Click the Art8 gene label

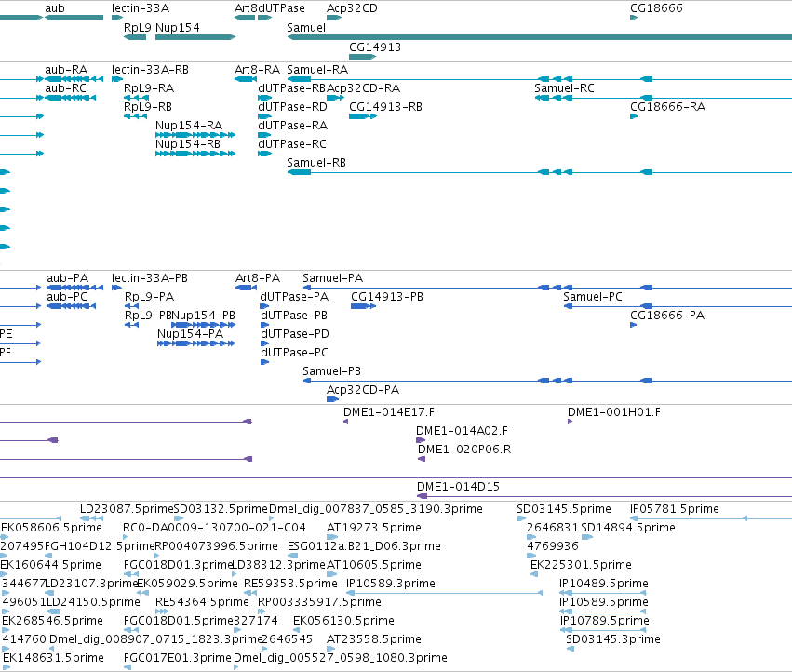click(x=246, y=8)
